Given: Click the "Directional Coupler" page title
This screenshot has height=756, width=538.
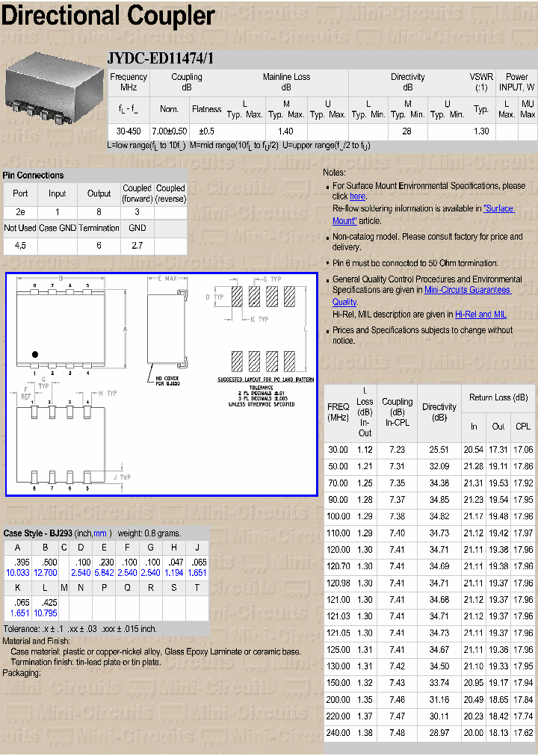Looking at the screenshot, I should [109, 16].
